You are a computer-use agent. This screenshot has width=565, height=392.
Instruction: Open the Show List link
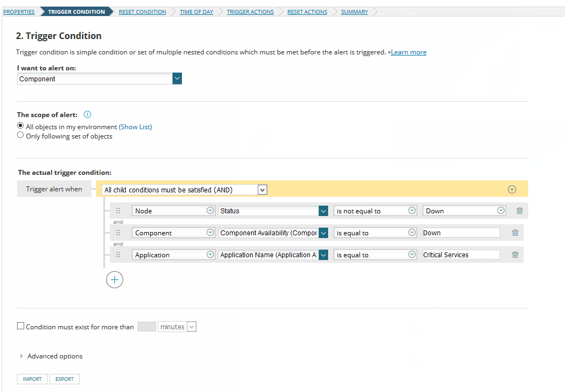pyautogui.click(x=135, y=127)
